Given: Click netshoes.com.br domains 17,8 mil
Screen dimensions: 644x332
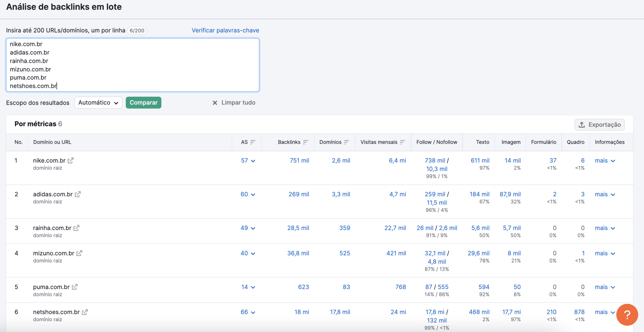Looking at the screenshot, I should point(340,312).
